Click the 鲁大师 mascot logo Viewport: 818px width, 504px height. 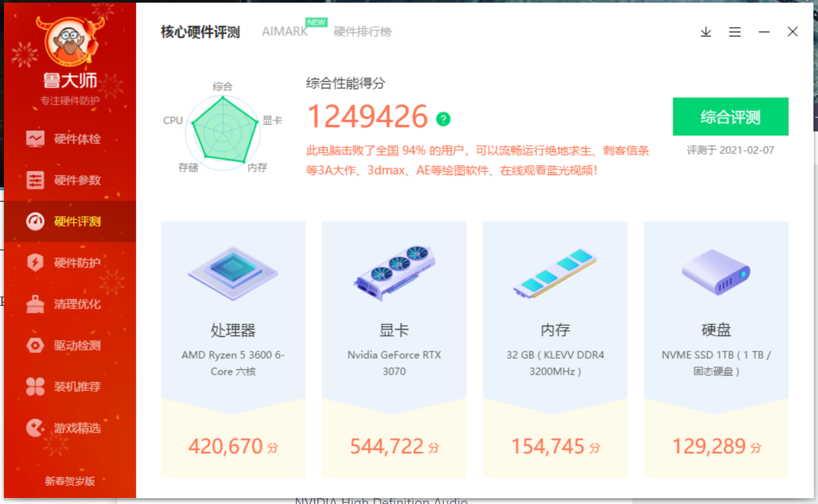pos(70,41)
